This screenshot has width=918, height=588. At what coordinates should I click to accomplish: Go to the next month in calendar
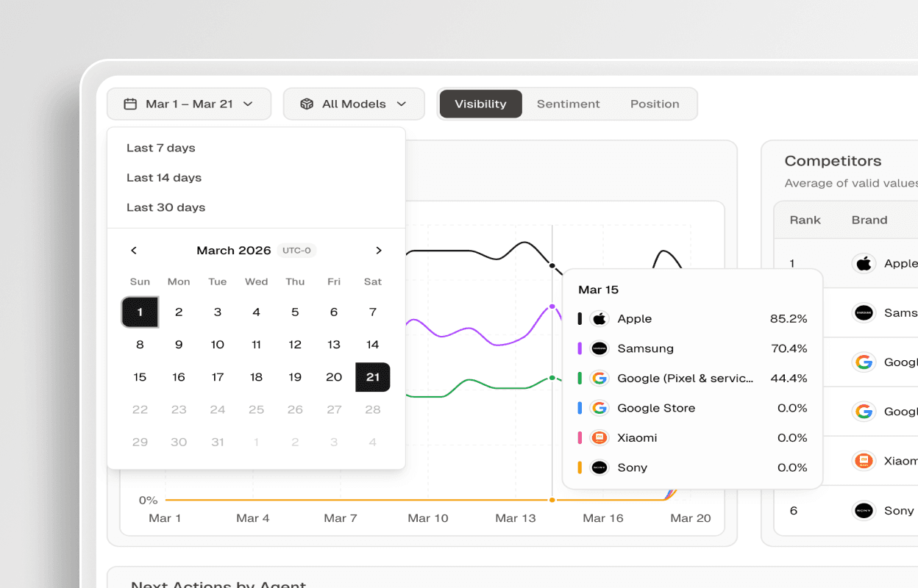[x=379, y=251]
